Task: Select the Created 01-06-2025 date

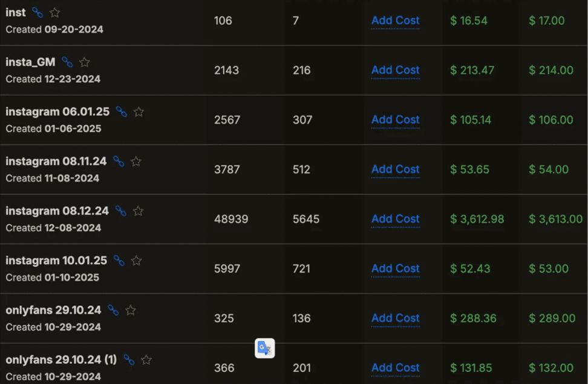Action: tap(53, 128)
